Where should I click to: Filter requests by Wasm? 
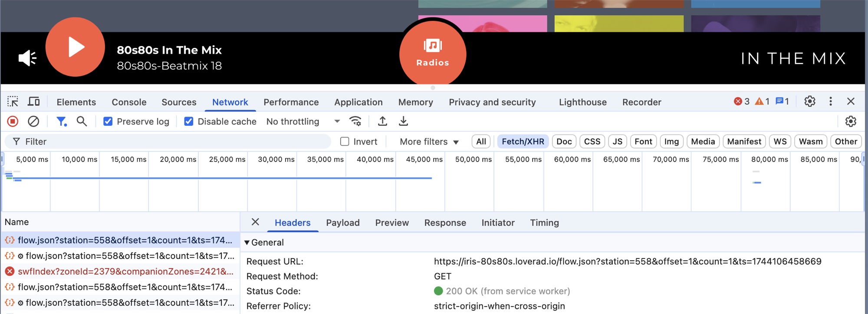(811, 141)
